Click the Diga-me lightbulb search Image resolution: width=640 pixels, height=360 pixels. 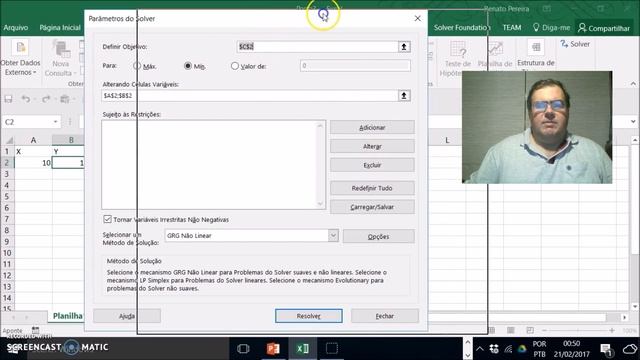tap(551, 28)
